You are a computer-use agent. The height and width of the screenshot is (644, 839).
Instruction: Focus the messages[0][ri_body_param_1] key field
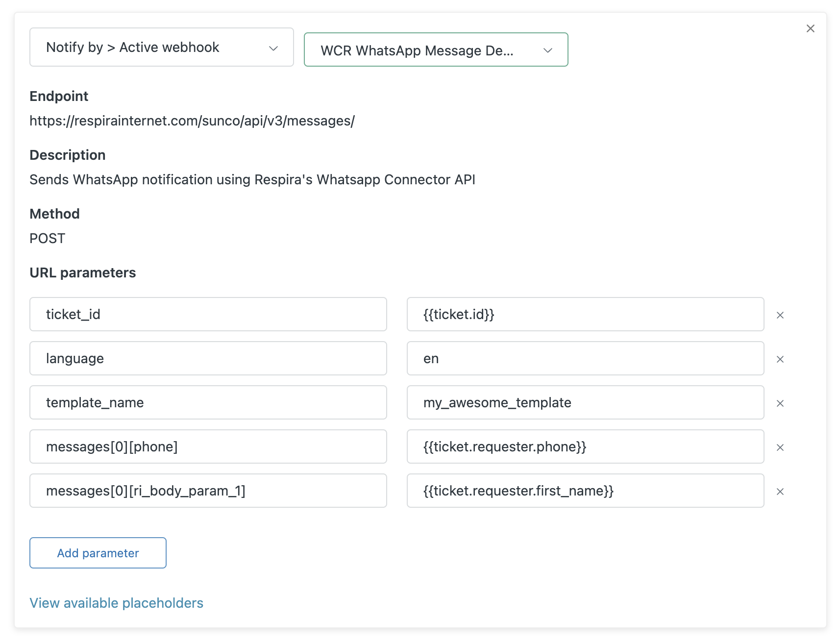click(x=208, y=491)
